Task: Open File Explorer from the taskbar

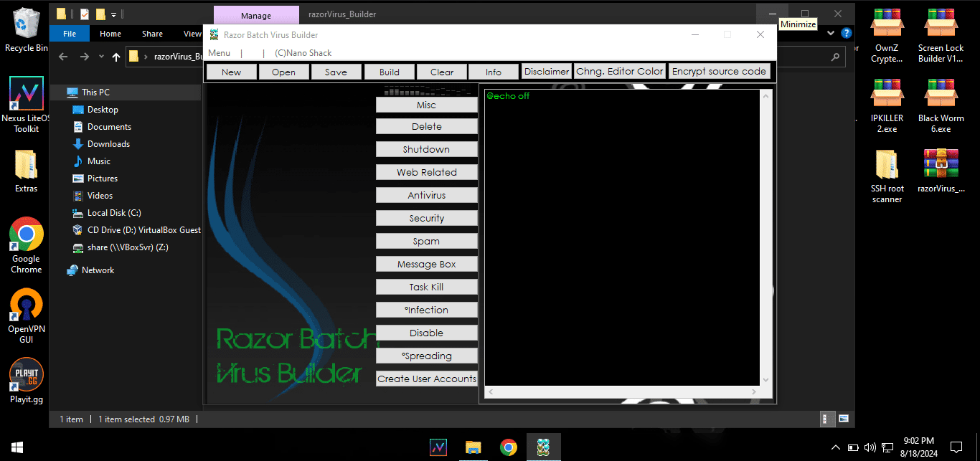Action: pyautogui.click(x=473, y=447)
